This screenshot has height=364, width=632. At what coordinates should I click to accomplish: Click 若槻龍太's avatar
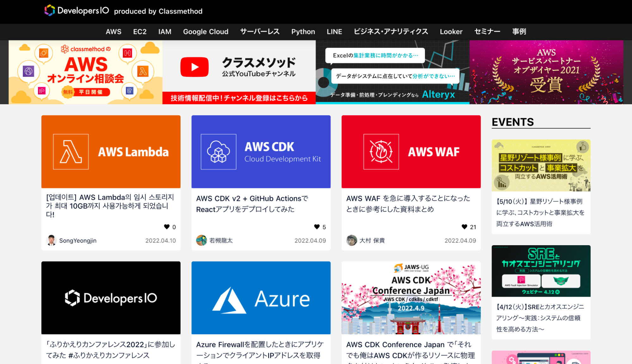tap(201, 240)
